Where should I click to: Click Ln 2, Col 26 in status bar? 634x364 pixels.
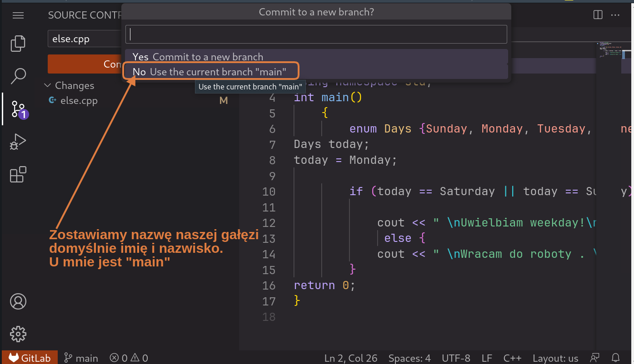click(351, 358)
